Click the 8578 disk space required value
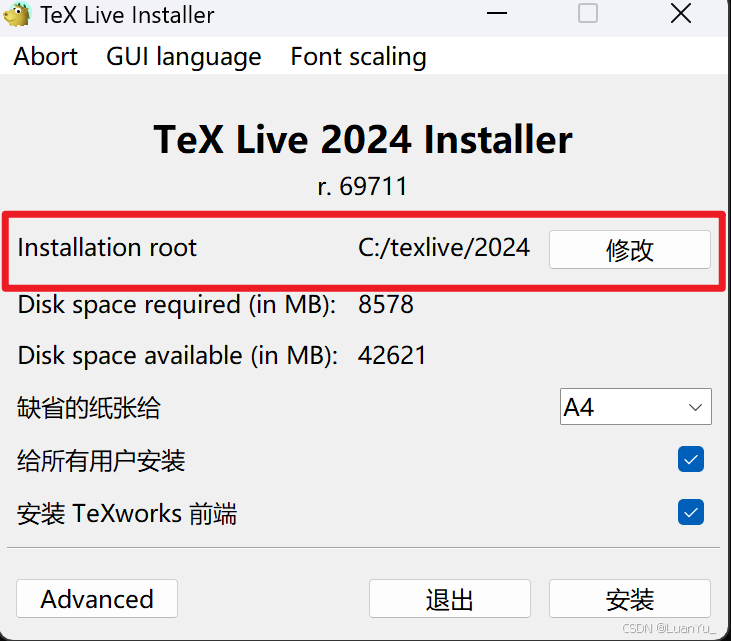This screenshot has width=731, height=641. pos(386,304)
